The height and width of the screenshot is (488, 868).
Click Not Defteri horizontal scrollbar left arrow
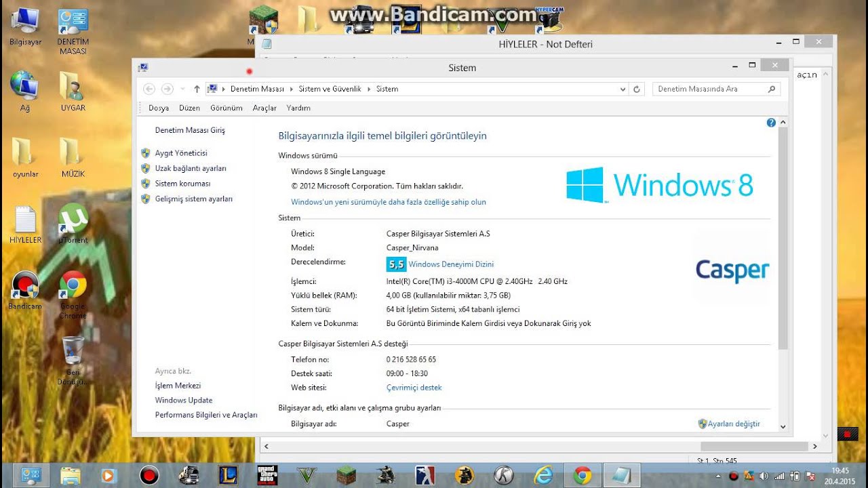266,447
